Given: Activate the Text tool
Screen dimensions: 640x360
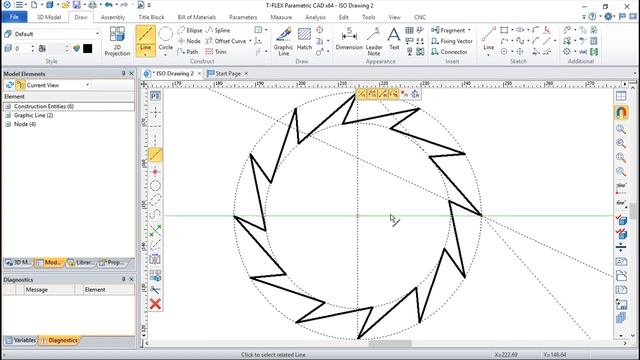Looking at the screenshot, I should click(x=394, y=39).
